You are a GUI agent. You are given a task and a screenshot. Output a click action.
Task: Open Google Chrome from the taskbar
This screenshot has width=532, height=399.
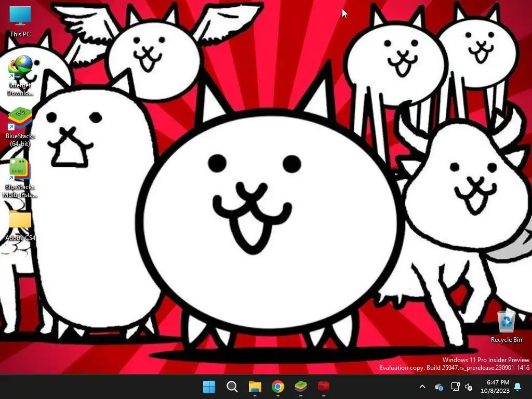point(278,387)
